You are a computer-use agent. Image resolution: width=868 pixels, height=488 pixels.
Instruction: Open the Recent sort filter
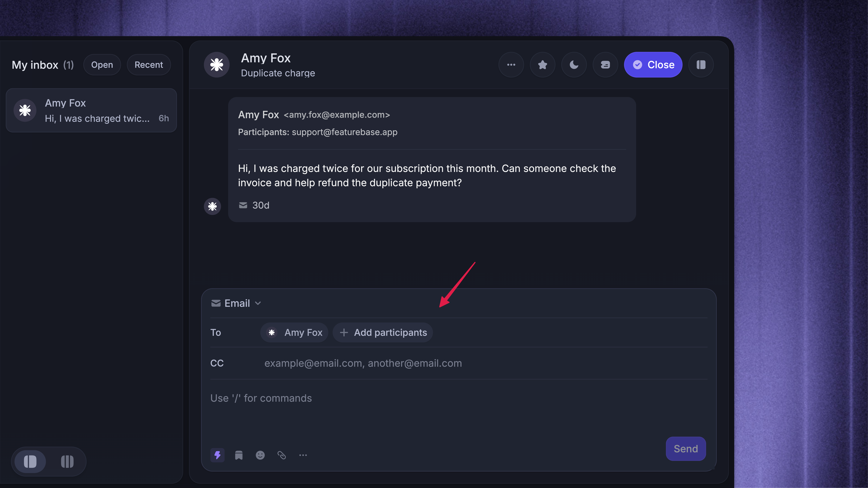[149, 65]
